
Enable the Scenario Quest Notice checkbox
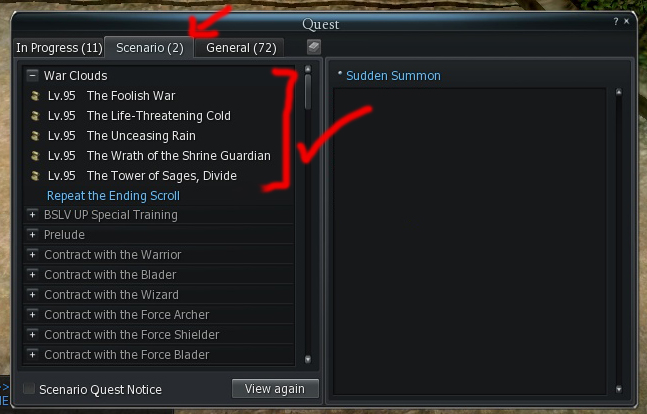click(29, 388)
